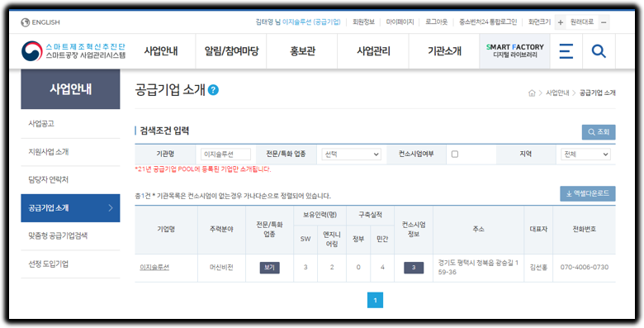
Task: Open the 전문/특화 업종 선택 dropdown
Action: click(x=351, y=154)
